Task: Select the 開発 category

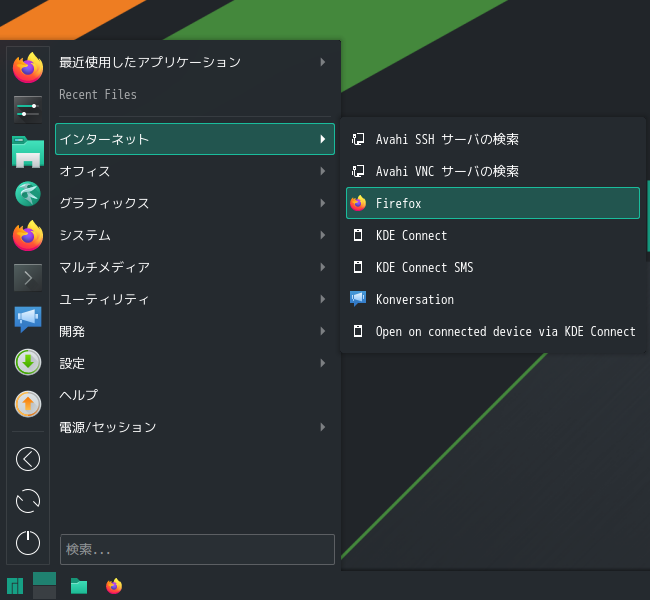Action: [195, 331]
